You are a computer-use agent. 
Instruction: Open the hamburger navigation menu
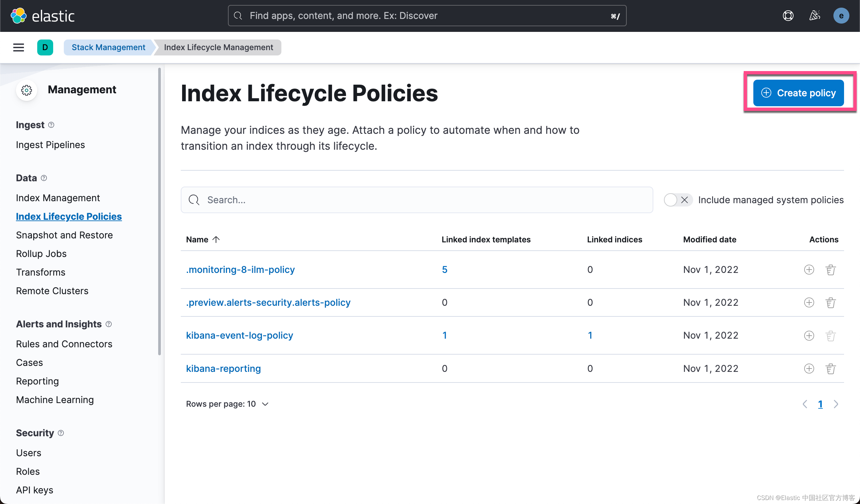(x=18, y=47)
